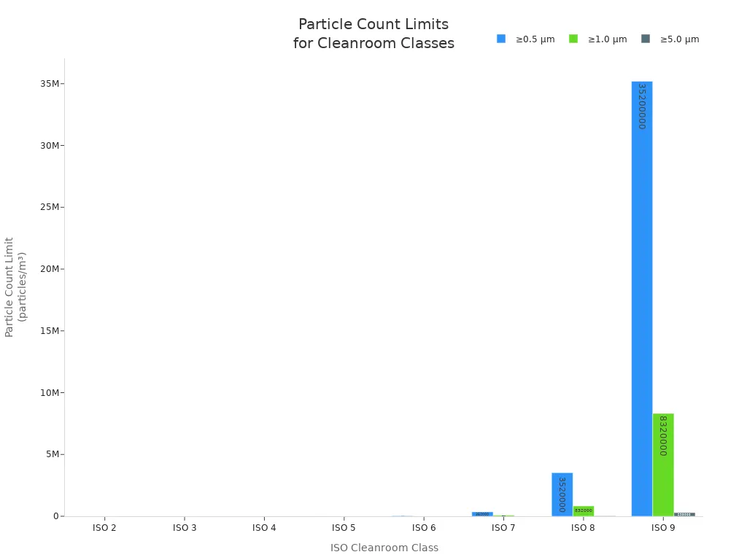This screenshot has height=560, width=747.
Task: Select the tall blue ISO 9 bar
Action: (642, 298)
